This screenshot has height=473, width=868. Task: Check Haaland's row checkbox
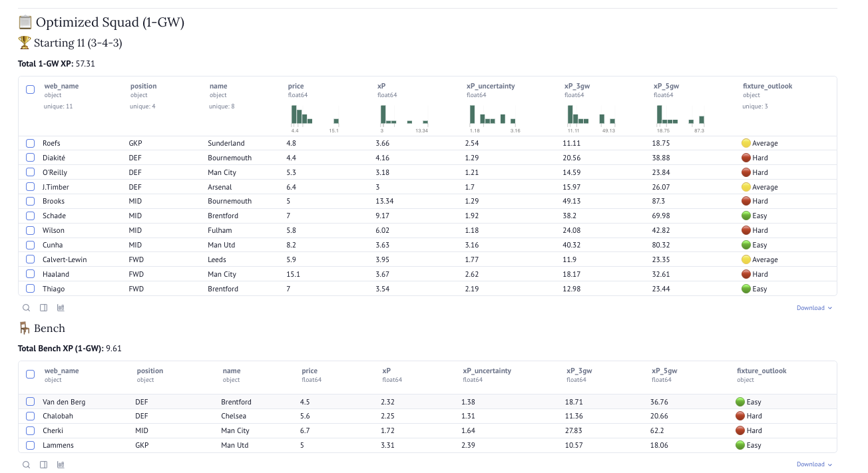pyautogui.click(x=30, y=273)
